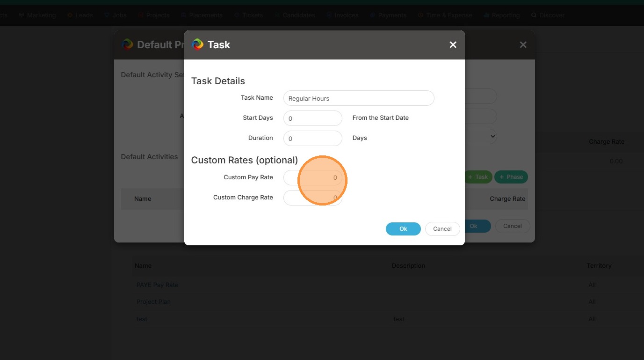Close the Default Project dialog behind
Image resolution: width=644 pixels, height=360 pixels.
click(523, 44)
